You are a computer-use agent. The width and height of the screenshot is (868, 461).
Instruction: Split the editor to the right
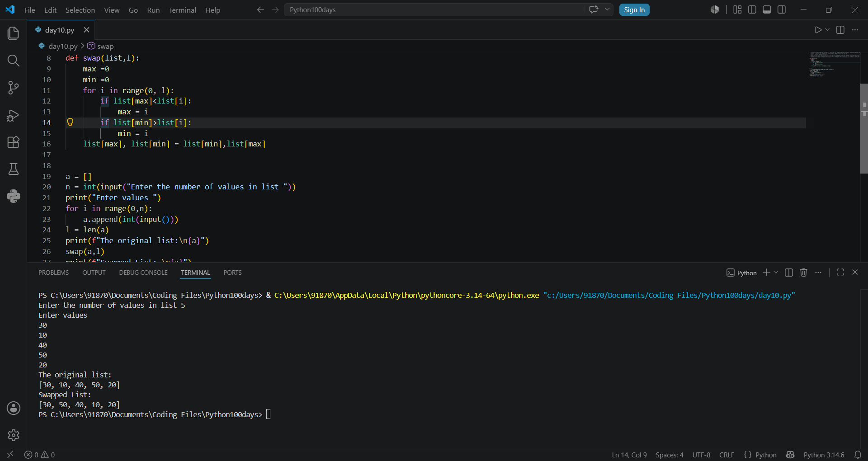[840, 30]
